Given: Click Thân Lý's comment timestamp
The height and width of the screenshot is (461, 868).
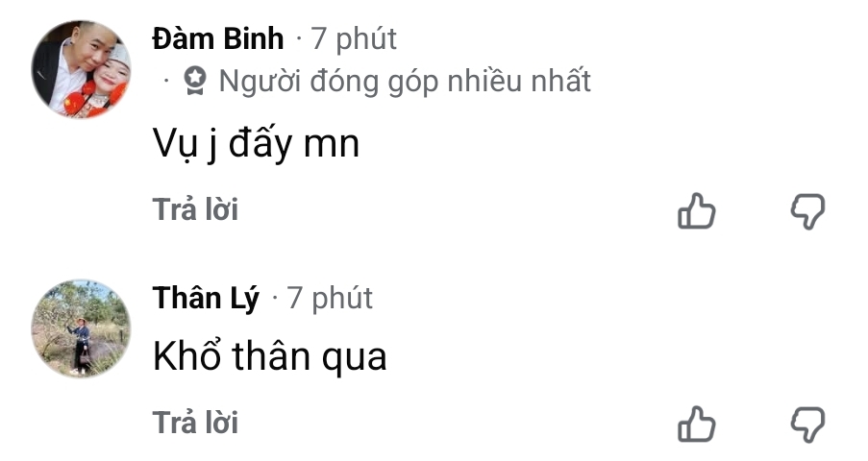Looking at the screenshot, I should (330, 299).
